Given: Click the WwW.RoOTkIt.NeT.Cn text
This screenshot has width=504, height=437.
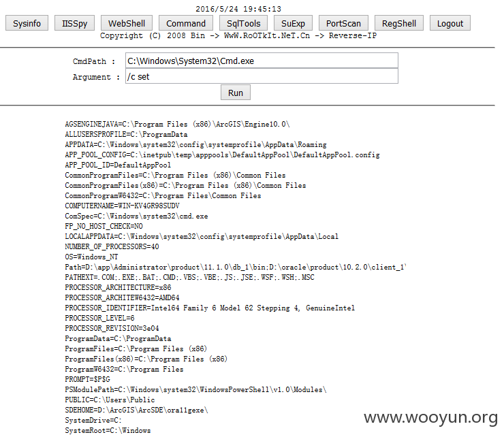Looking at the screenshot, I should click(x=267, y=35).
